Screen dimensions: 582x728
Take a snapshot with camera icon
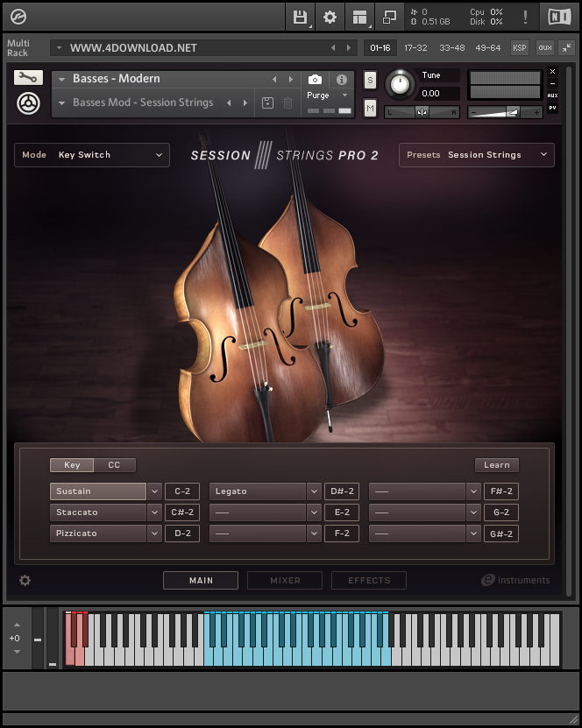tap(315, 80)
